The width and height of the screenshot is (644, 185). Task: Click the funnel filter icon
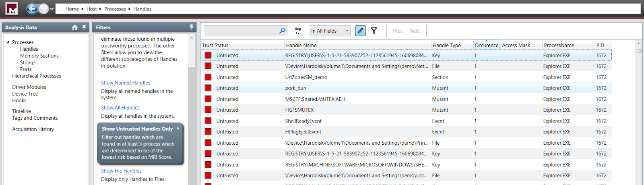[x=374, y=31]
